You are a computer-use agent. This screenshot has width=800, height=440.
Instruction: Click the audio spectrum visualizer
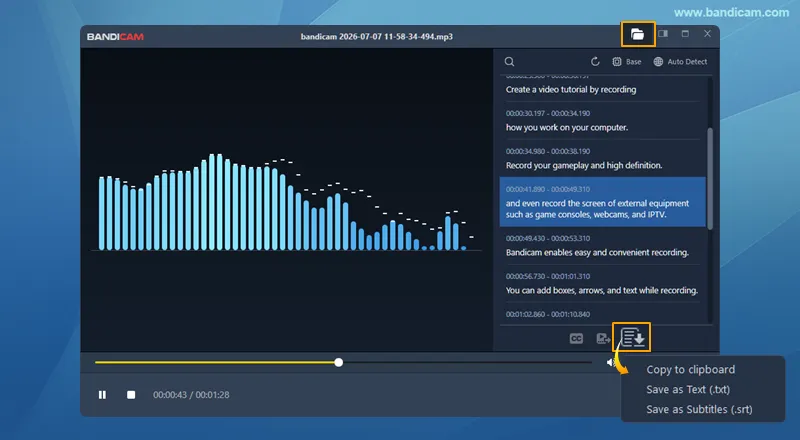[287, 203]
